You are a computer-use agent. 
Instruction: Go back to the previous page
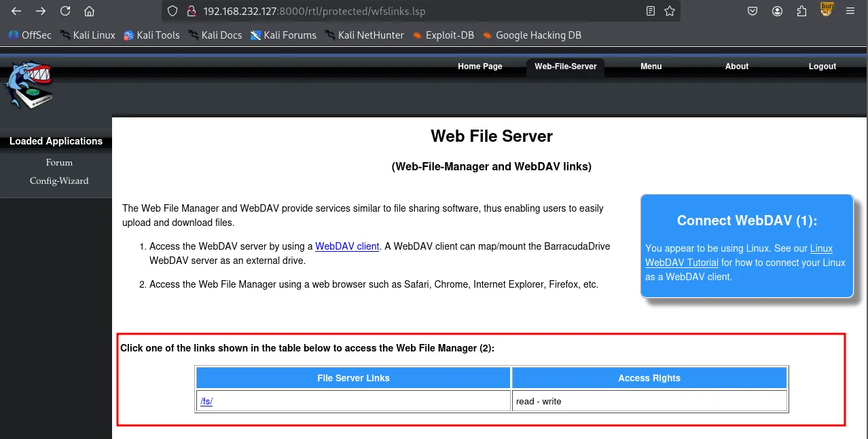pyautogui.click(x=16, y=11)
